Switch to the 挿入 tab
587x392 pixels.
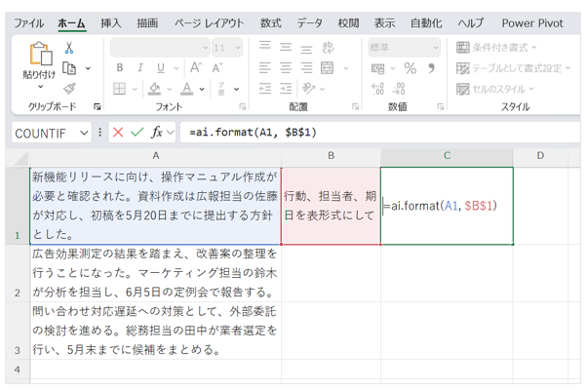pyautogui.click(x=110, y=23)
